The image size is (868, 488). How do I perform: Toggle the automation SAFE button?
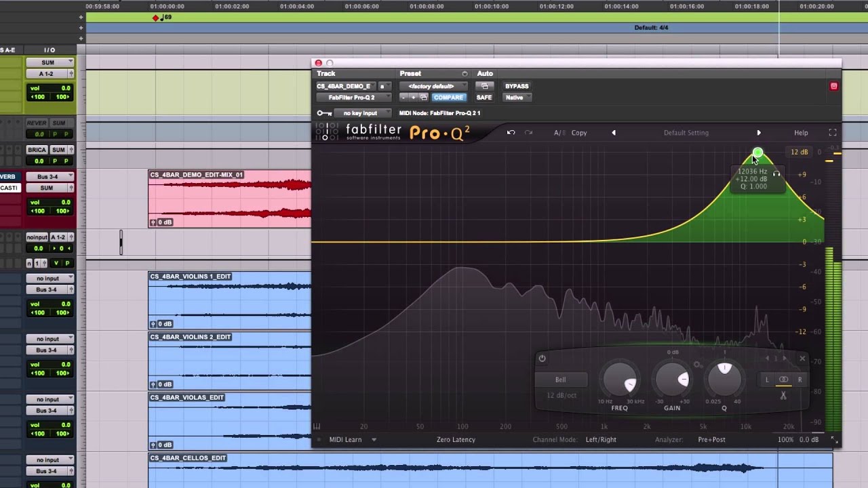(x=484, y=98)
